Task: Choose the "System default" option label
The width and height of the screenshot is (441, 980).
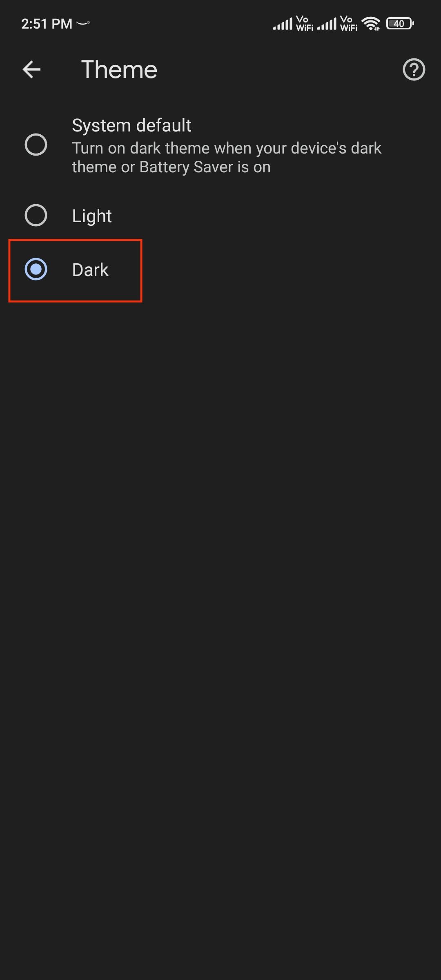Action: pyautogui.click(x=131, y=125)
